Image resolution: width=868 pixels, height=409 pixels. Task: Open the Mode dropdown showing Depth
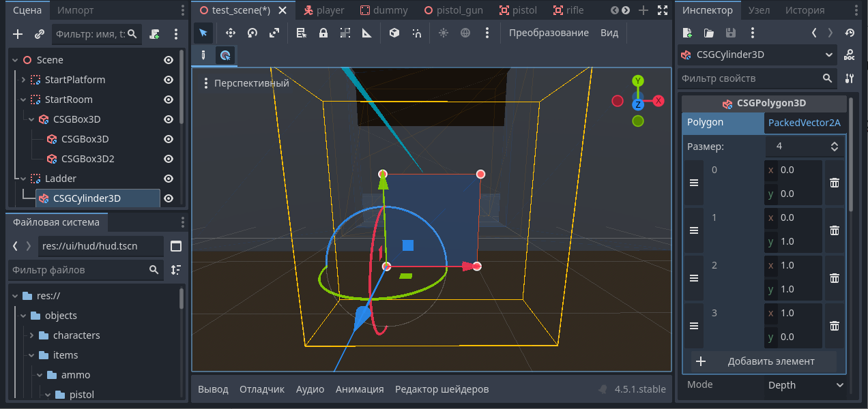click(x=805, y=385)
